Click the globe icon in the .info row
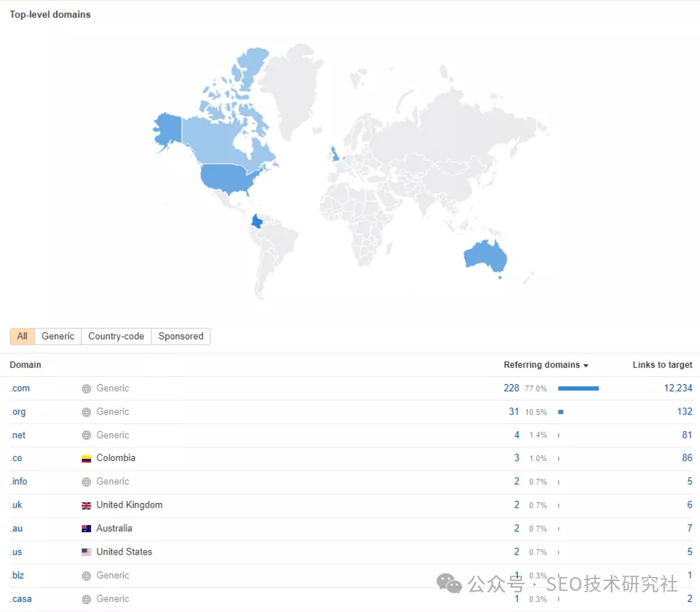The image size is (700, 612). 86,481
